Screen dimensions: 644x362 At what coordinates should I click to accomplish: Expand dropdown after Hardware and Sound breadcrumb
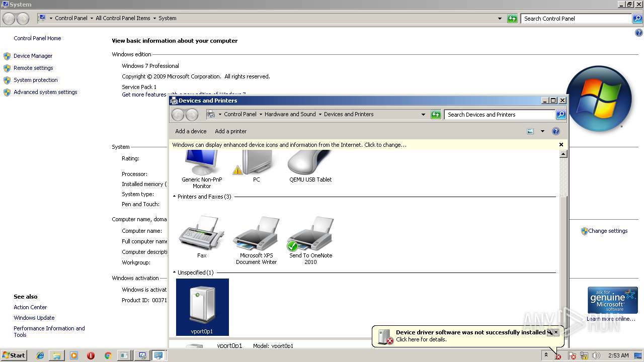pos(320,114)
